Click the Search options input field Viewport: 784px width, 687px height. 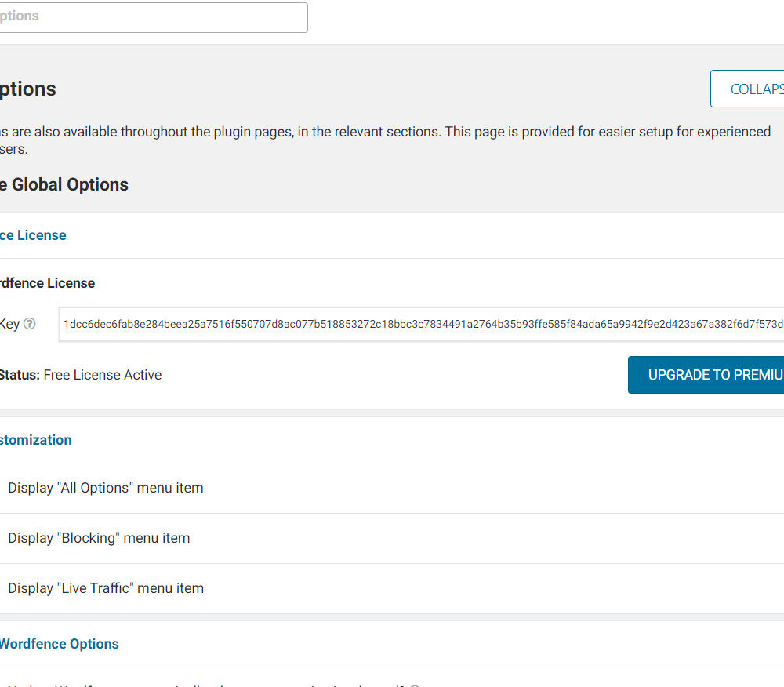tap(153, 17)
